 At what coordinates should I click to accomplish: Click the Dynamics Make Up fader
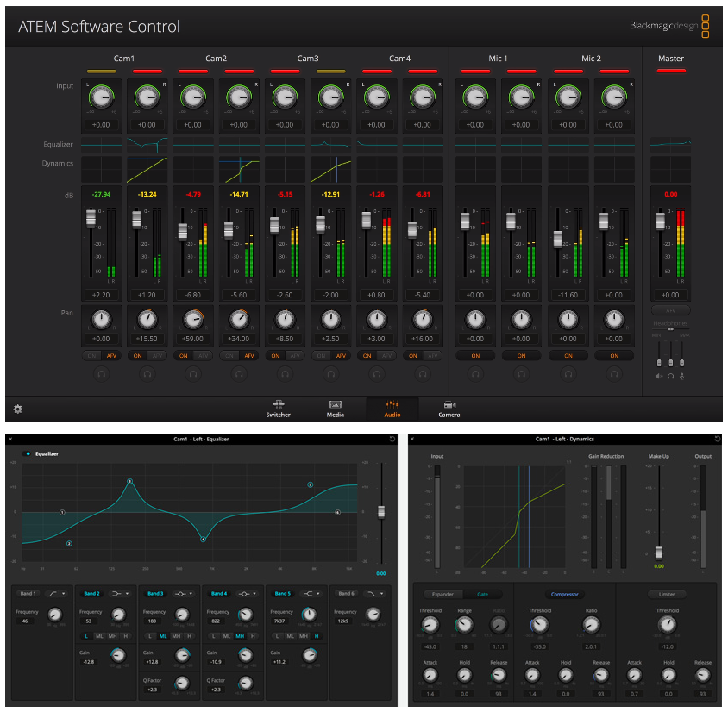(x=659, y=553)
